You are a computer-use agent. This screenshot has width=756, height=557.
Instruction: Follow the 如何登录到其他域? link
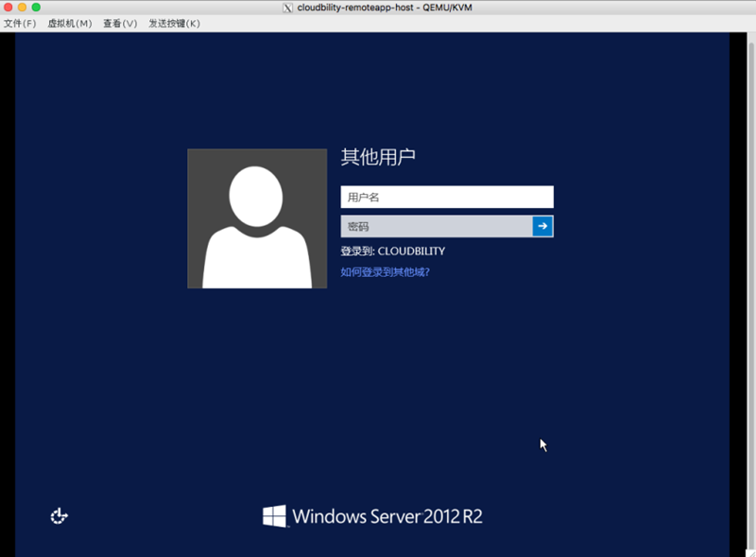click(x=386, y=271)
